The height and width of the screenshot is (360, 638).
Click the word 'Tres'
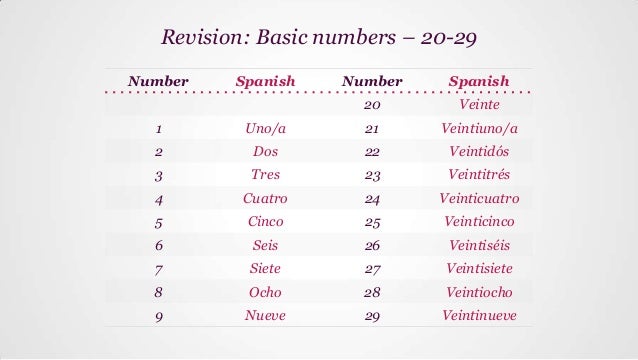pyautogui.click(x=265, y=175)
